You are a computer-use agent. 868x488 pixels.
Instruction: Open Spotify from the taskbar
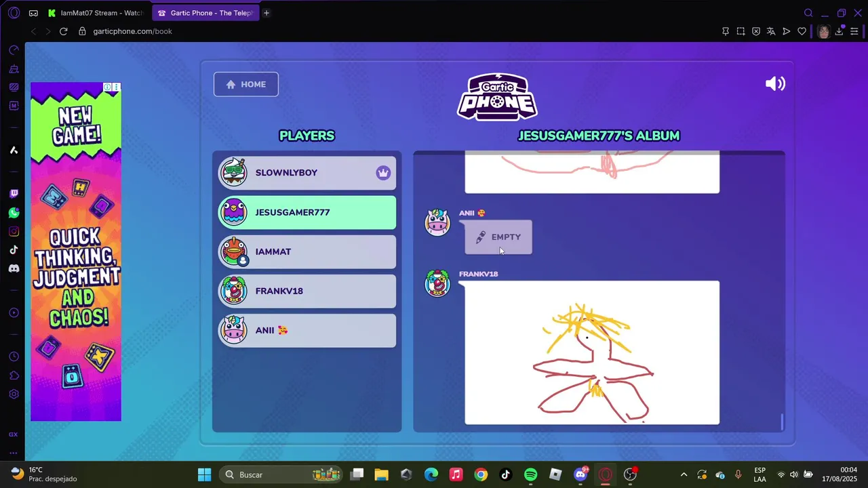click(531, 474)
